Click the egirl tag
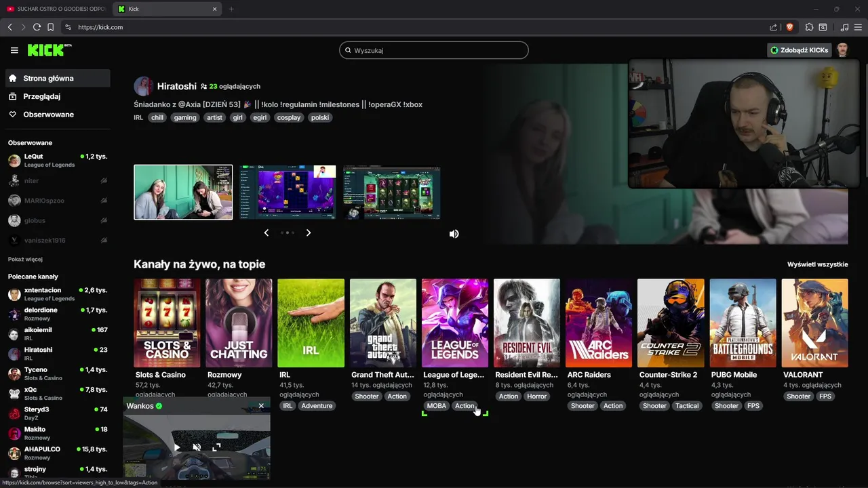This screenshot has width=868, height=488. click(x=259, y=117)
